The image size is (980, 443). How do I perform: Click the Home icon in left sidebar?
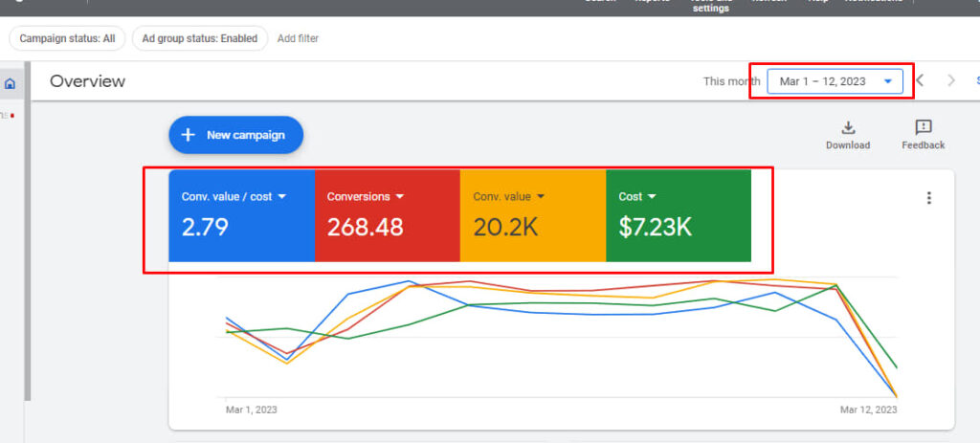pyautogui.click(x=11, y=83)
